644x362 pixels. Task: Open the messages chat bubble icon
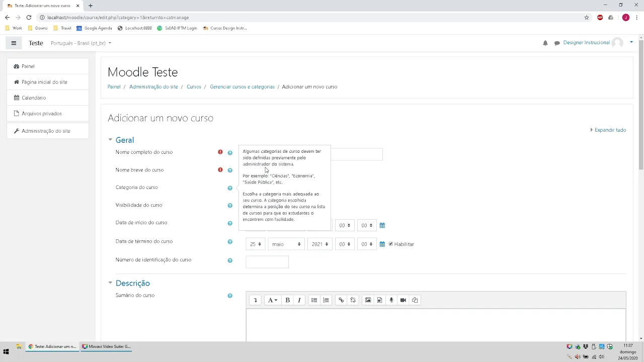pos(557,43)
